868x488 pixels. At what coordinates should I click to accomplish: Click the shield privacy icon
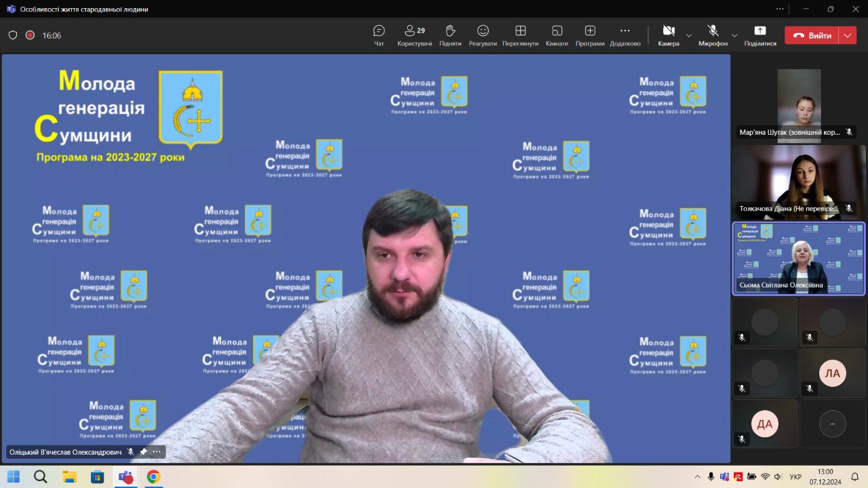(13, 35)
